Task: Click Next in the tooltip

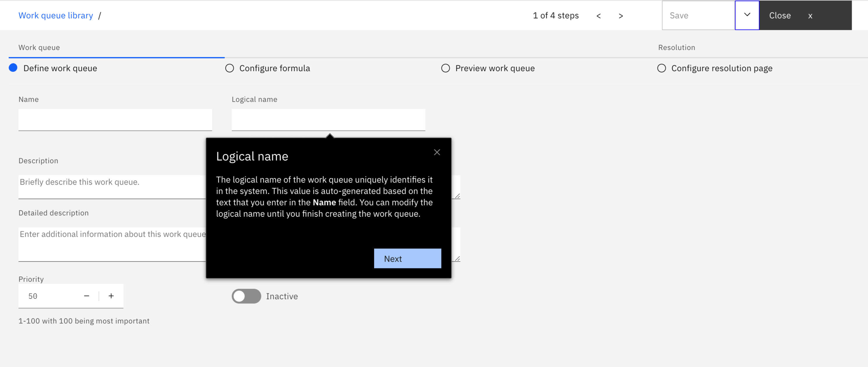Action: click(407, 259)
